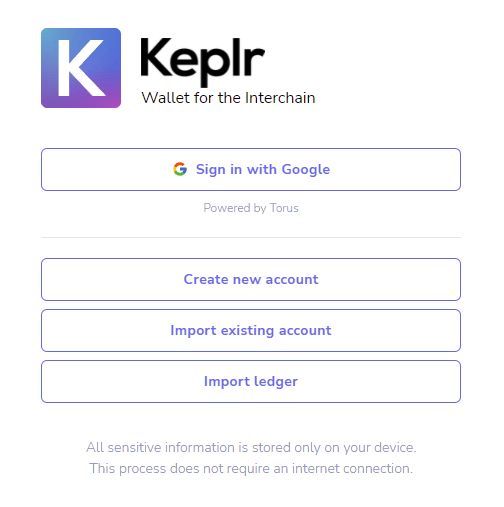Image resolution: width=504 pixels, height=507 pixels.
Task: Begin creating a new Keplr account
Action: click(x=251, y=279)
